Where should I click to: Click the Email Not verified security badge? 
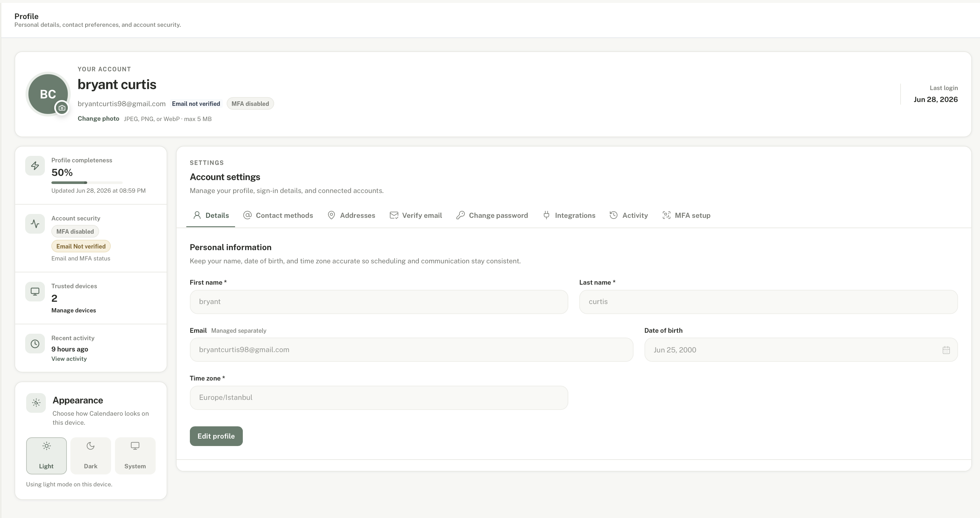[81, 247]
